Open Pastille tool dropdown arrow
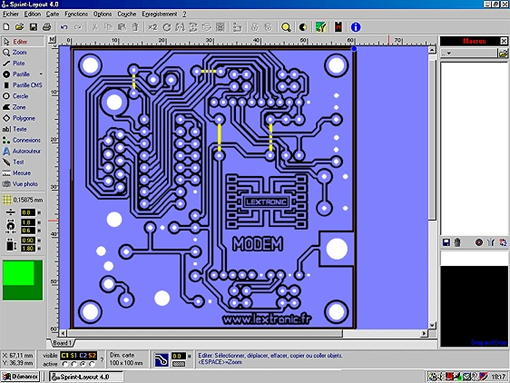The height and width of the screenshot is (383, 510). point(41,74)
